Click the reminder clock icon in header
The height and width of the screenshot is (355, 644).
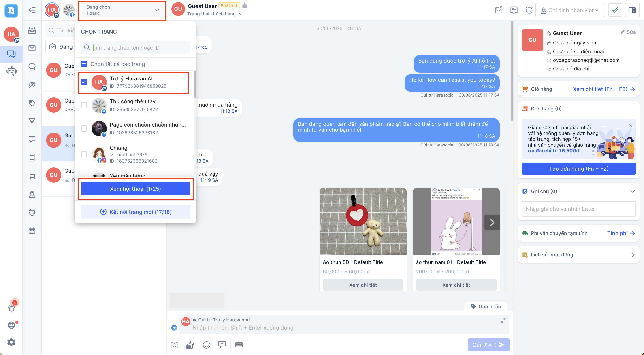coord(529,10)
